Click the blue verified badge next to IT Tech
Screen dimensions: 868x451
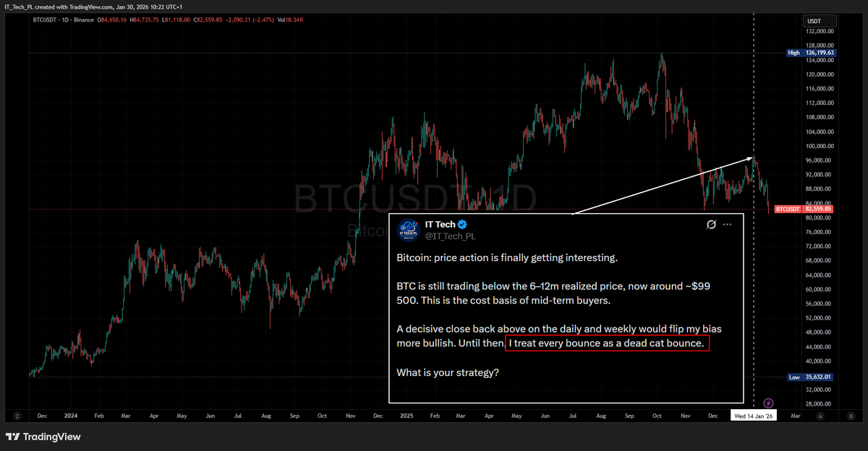click(462, 225)
